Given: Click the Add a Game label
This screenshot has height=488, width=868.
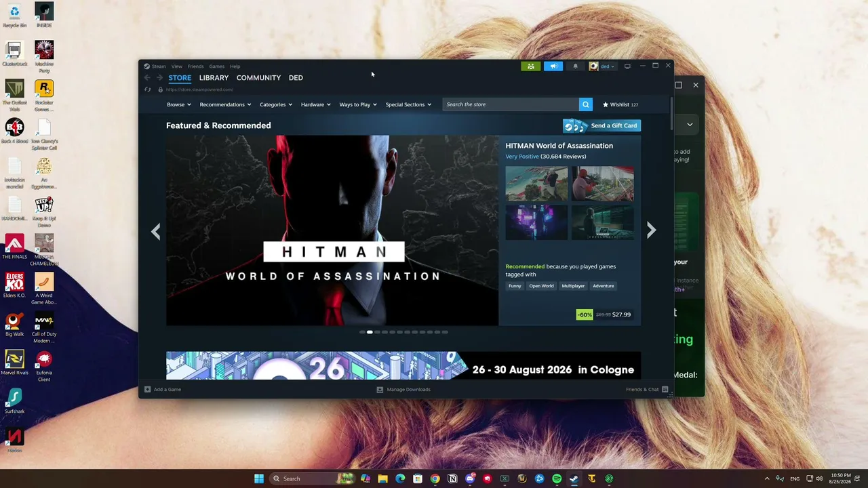Looking at the screenshot, I should tap(167, 390).
